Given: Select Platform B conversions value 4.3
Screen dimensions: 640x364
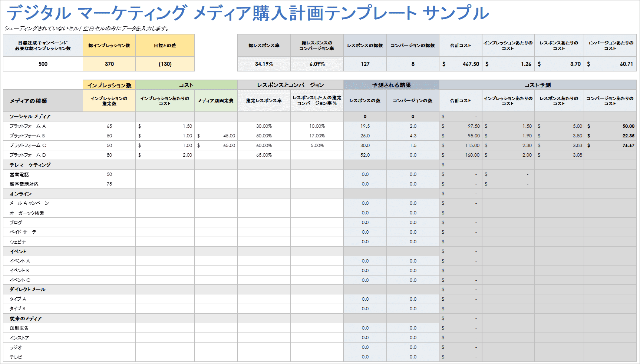Looking at the screenshot, I should [x=413, y=136].
